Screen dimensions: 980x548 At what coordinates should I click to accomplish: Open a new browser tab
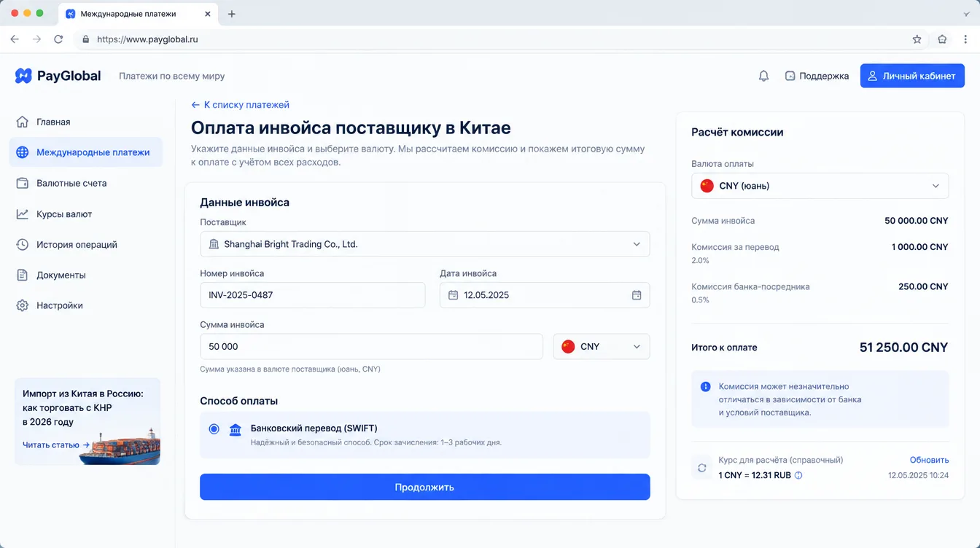[232, 14]
